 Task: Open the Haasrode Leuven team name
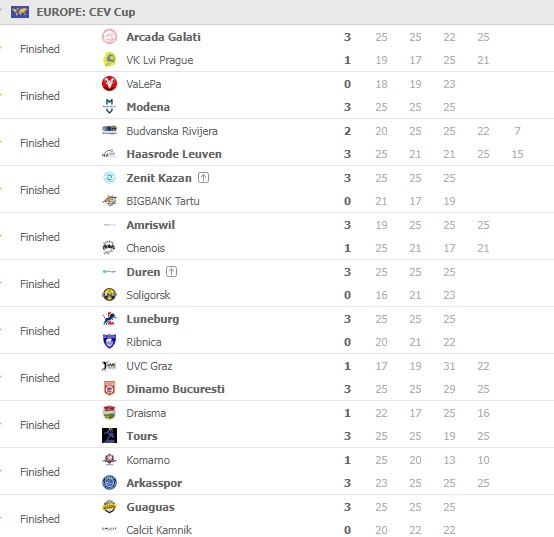coord(174,154)
